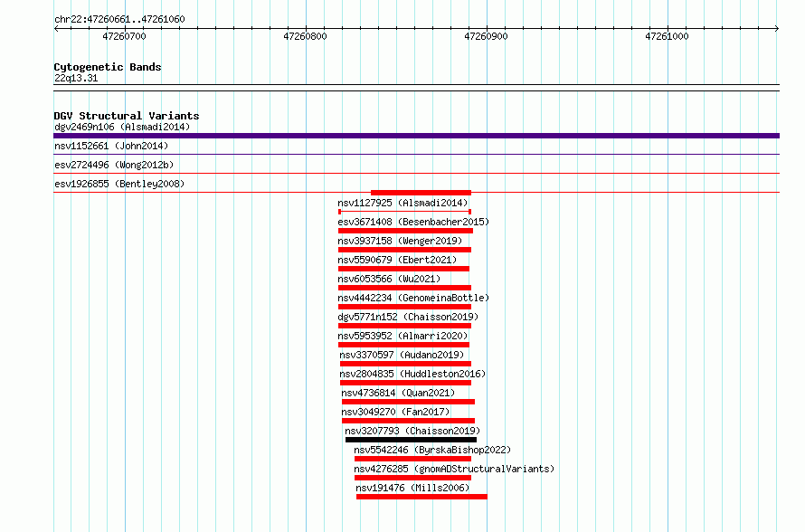This screenshot has height=532, width=805.
Task: Select the thick purple dgv2469n106 variant bar
Action: (416, 136)
